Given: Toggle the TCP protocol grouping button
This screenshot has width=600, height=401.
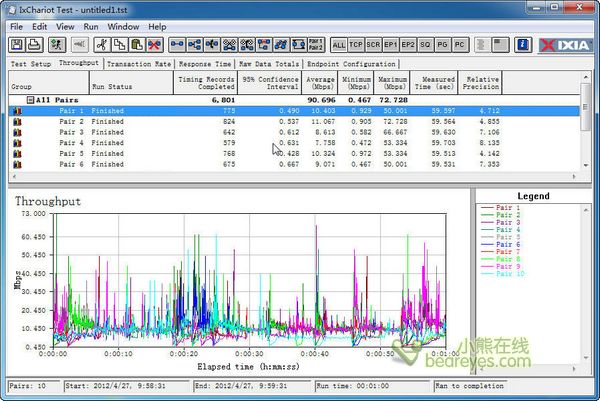Looking at the screenshot, I should click(x=356, y=45).
